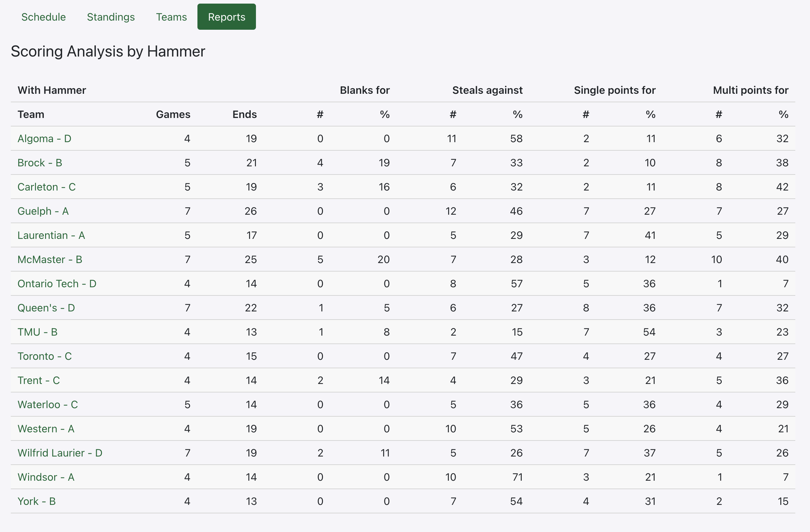810x532 pixels.
Task: Switch to the Standings tab
Action: click(110, 17)
